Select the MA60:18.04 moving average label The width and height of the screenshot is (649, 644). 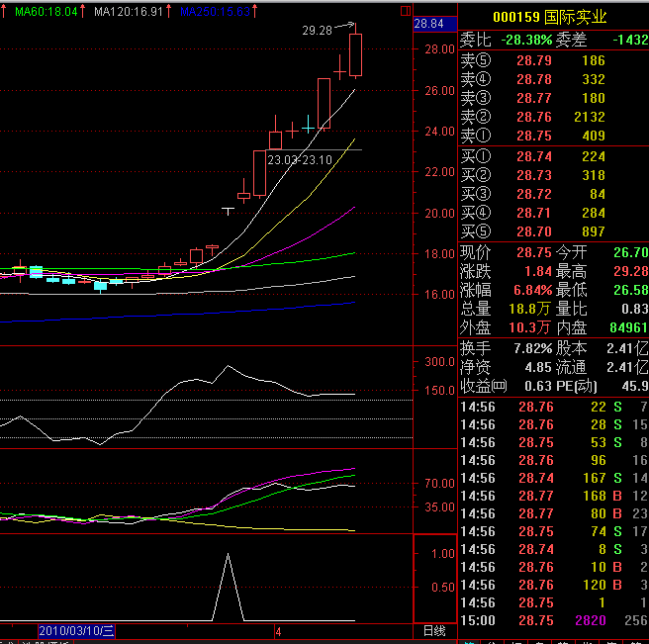coord(46,11)
